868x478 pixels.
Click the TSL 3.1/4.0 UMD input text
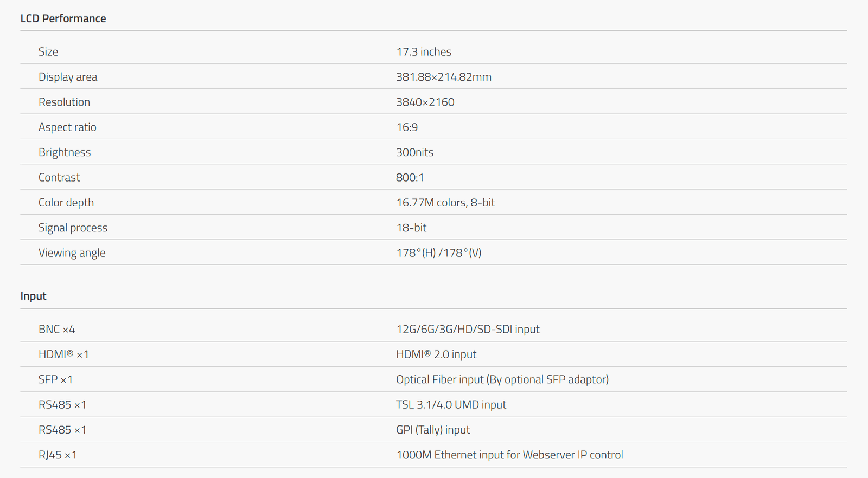click(451, 404)
